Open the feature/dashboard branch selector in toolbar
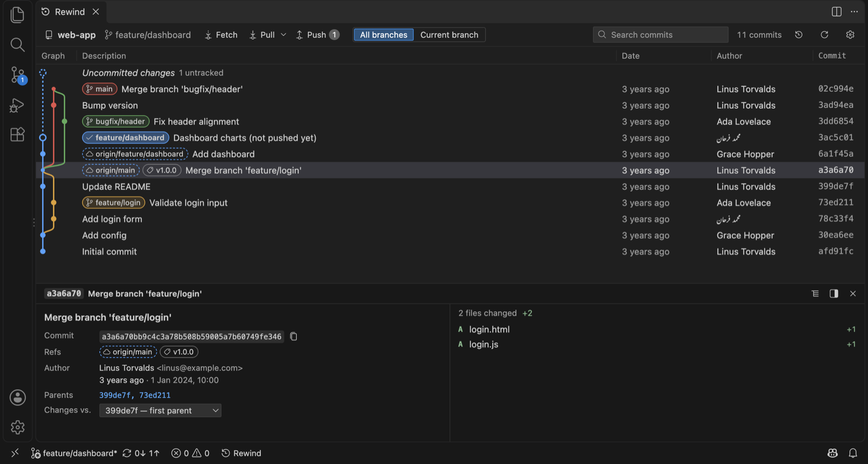The height and width of the screenshot is (464, 868). [148, 35]
